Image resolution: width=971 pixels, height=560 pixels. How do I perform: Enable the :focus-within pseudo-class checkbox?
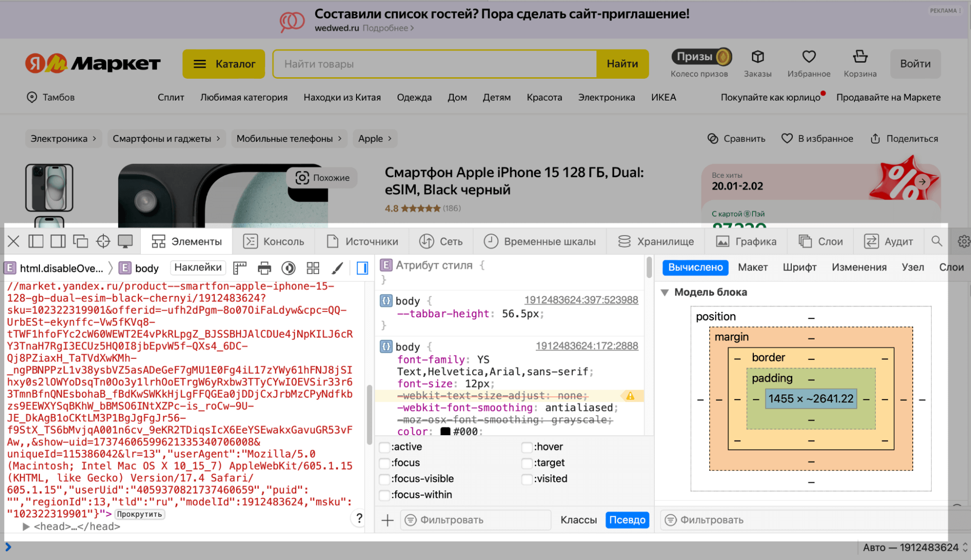pos(384,495)
